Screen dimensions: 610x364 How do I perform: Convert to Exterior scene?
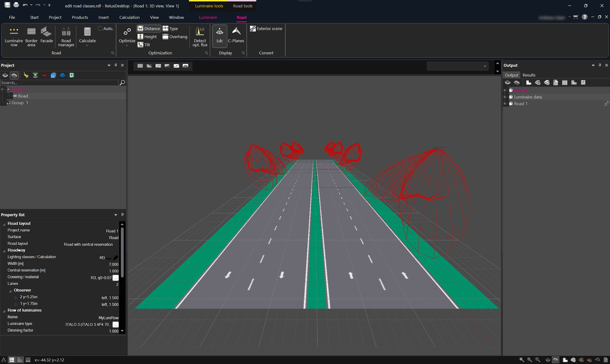tap(266, 29)
